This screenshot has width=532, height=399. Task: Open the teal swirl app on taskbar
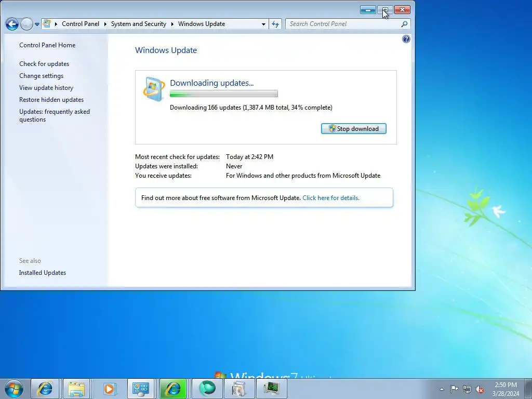pyautogui.click(x=207, y=389)
